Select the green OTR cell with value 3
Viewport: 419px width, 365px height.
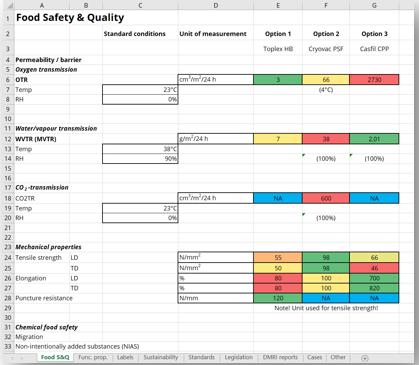tap(278, 80)
